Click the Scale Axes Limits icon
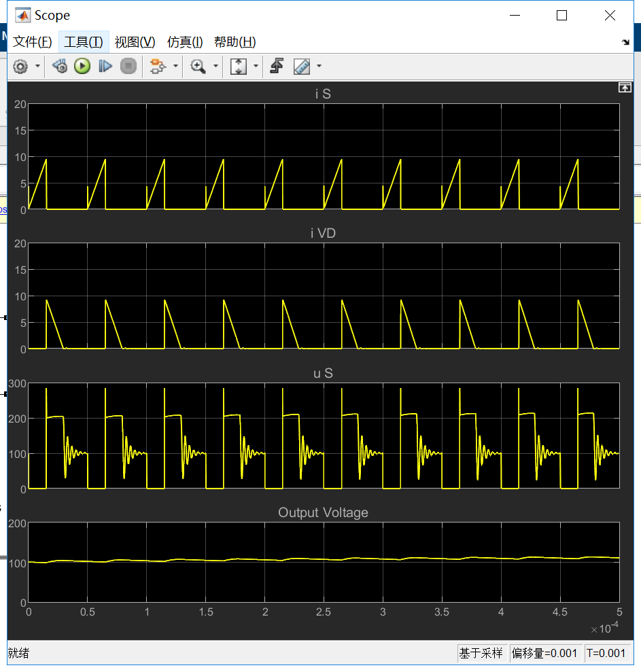 239,67
